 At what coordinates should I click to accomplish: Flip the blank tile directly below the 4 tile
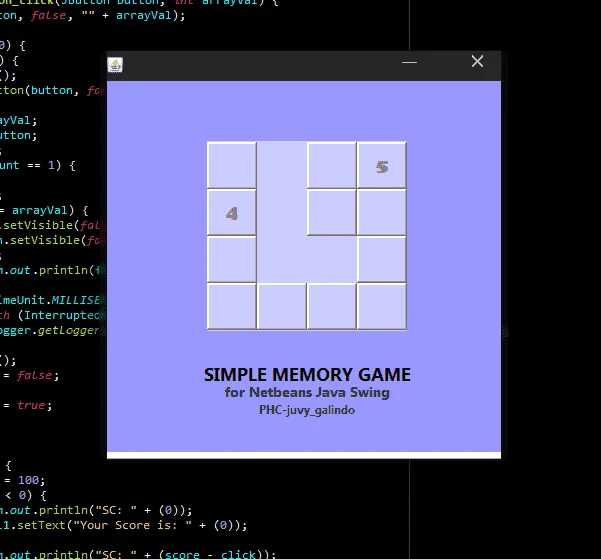pos(232,260)
